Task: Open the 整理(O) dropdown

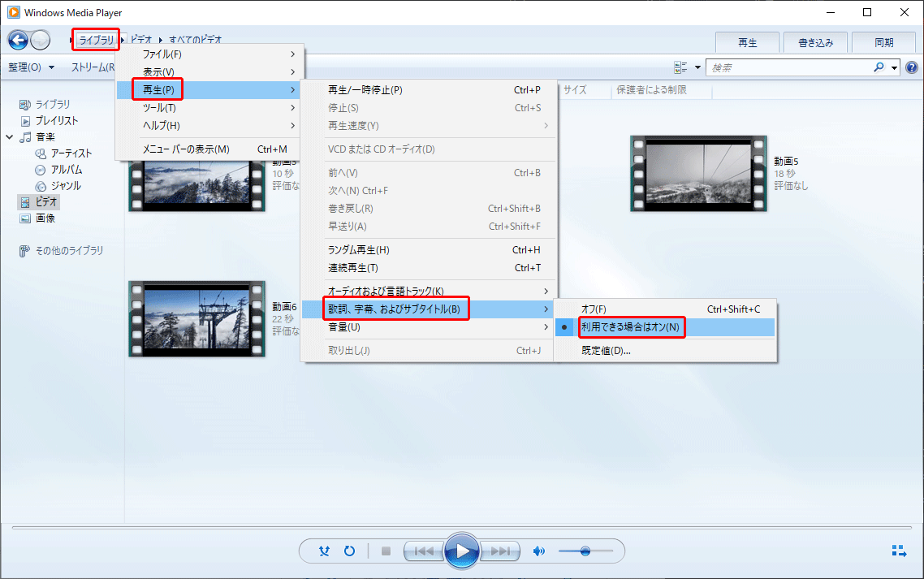Action: click(x=31, y=67)
